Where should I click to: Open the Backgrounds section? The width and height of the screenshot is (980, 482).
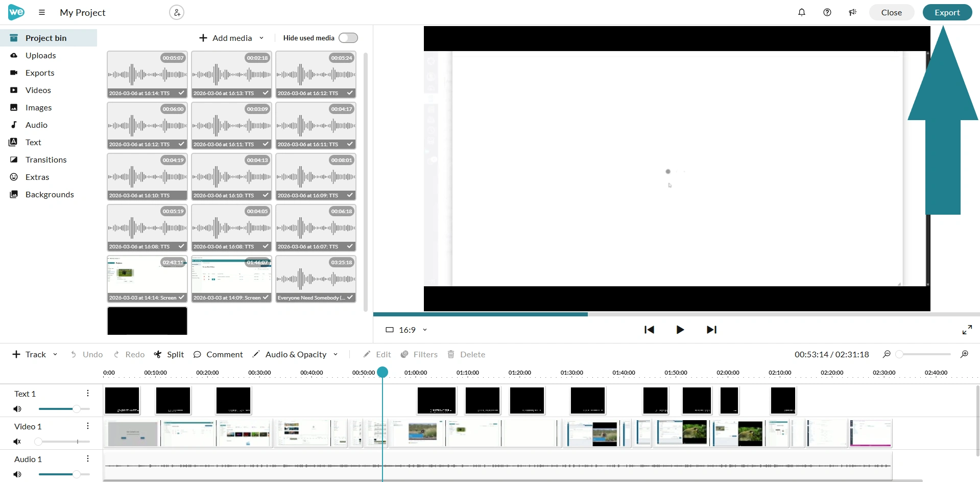pyautogui.click(x=49, y=194)
